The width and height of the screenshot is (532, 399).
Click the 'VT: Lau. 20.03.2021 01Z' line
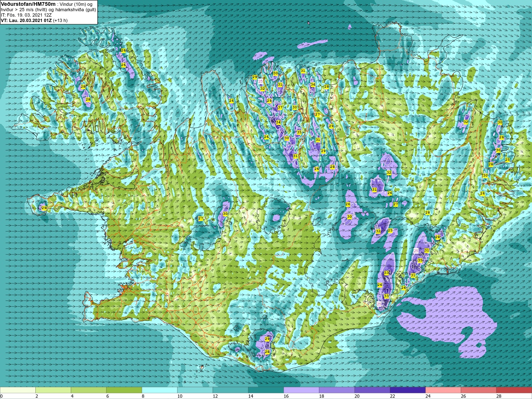[x=26, y=20]
